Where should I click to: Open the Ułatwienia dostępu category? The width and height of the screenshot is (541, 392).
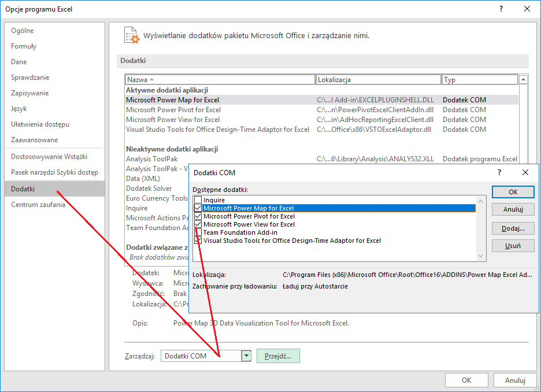point(54,124)
